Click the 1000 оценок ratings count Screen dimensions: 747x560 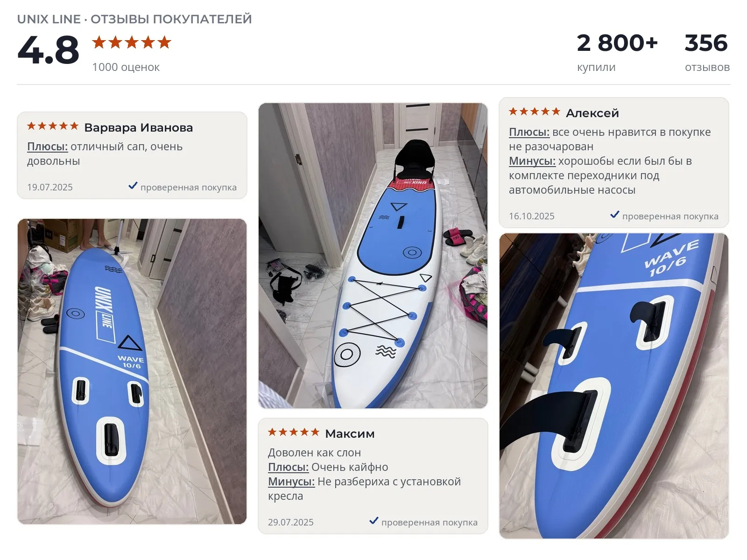pyautogui.click(x=126, y=67)
